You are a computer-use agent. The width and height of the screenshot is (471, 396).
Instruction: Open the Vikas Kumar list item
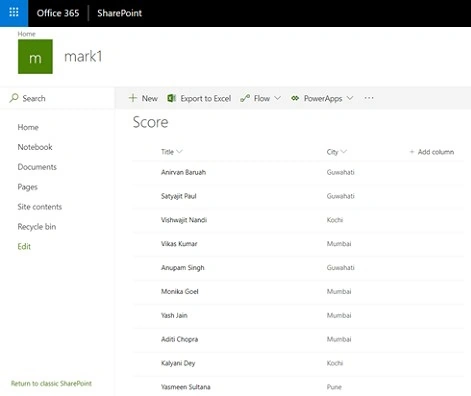tap(179, 244)
